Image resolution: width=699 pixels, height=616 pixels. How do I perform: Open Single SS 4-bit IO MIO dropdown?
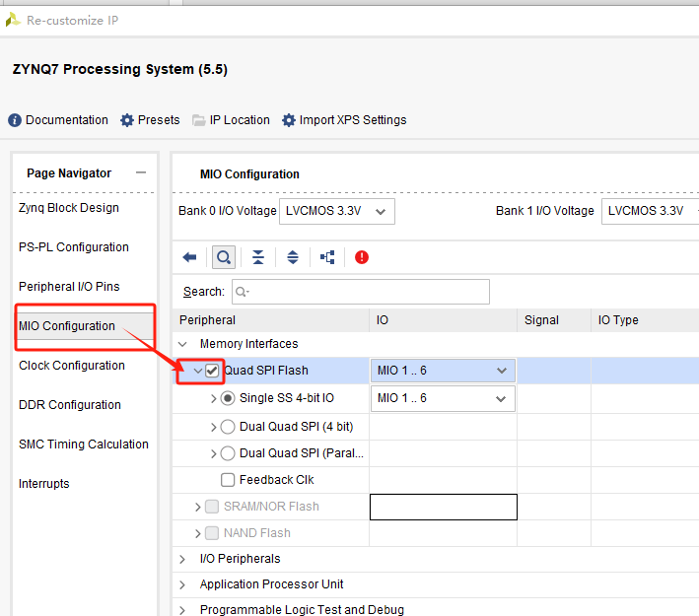443,398
